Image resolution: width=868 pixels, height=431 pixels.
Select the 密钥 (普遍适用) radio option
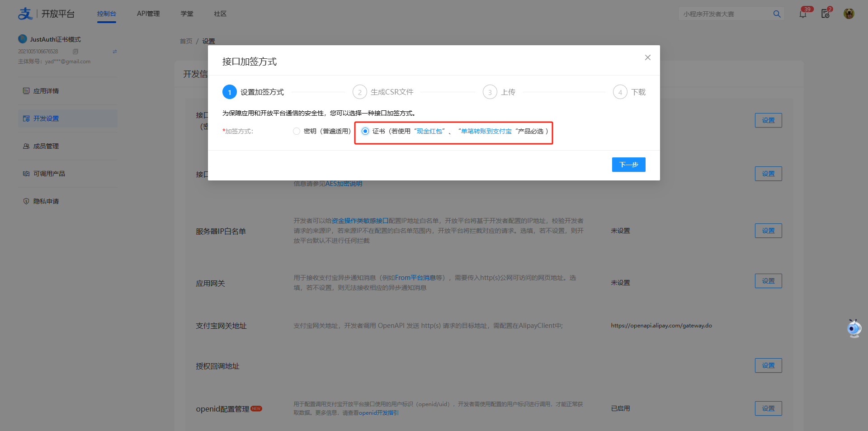297,131
